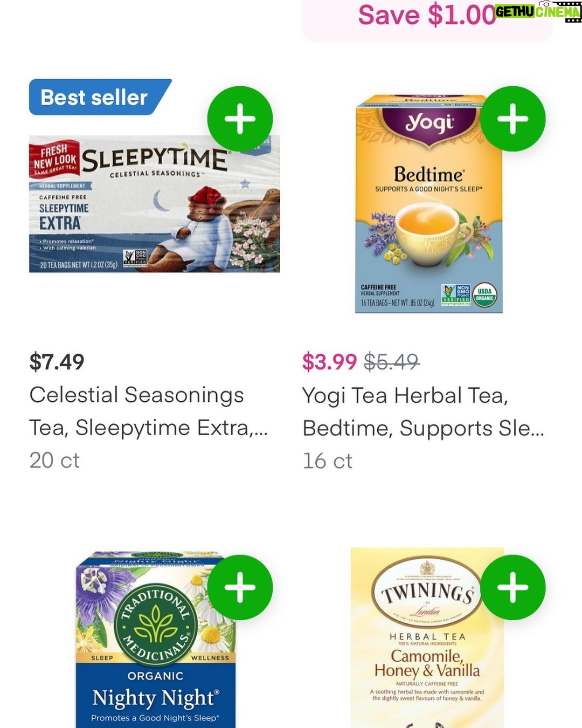Select the $7.49 price label
582x728 pixels.
click(x=57, y=362)
